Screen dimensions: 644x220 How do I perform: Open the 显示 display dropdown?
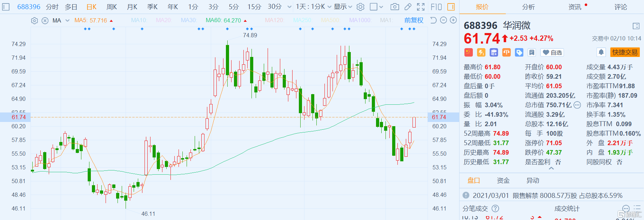click(343, 7)
